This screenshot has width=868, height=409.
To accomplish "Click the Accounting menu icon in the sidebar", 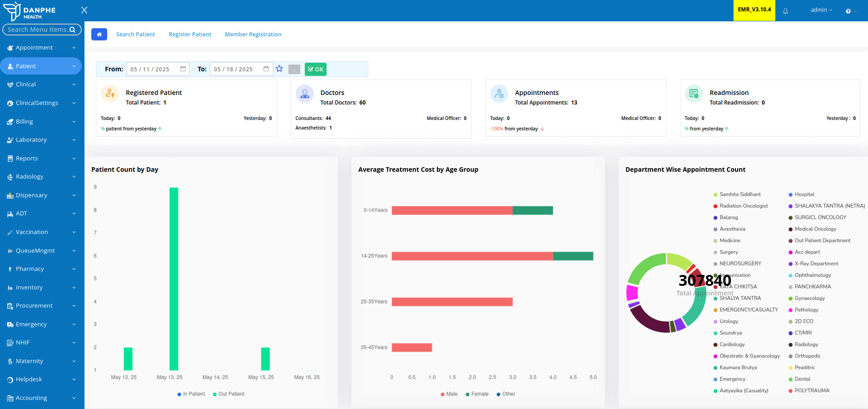I will coord(10,398).
